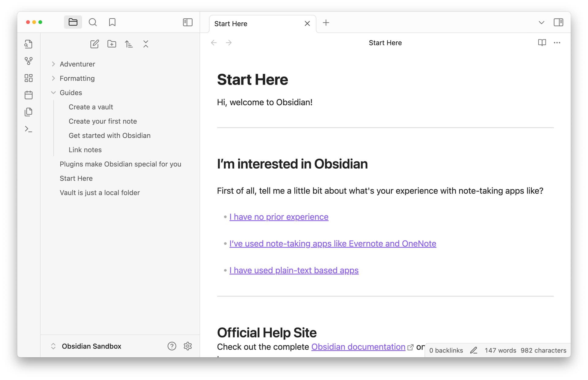Open graph view from ribbon

[28, 61]
